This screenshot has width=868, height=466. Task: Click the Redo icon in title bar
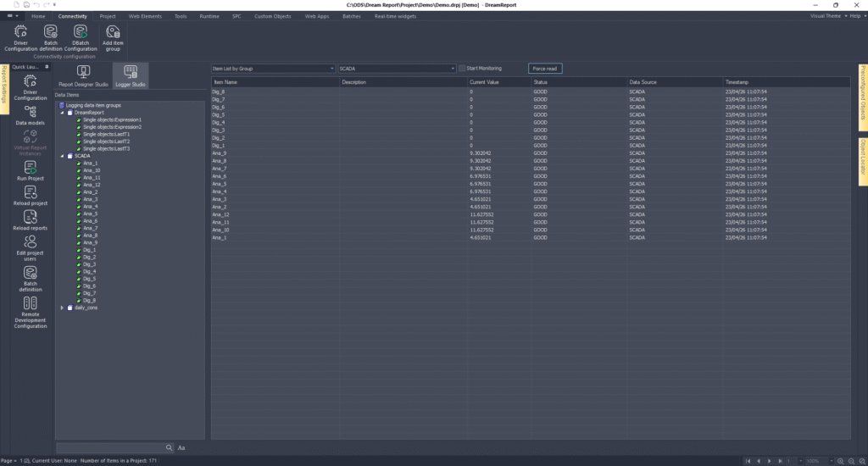(x=46, y=4)
